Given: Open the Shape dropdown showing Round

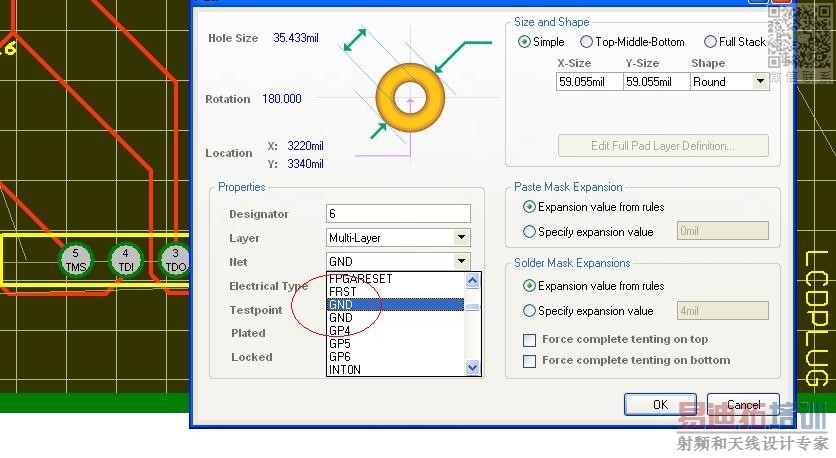Looking at the screenshot, I should pos(760,82).
